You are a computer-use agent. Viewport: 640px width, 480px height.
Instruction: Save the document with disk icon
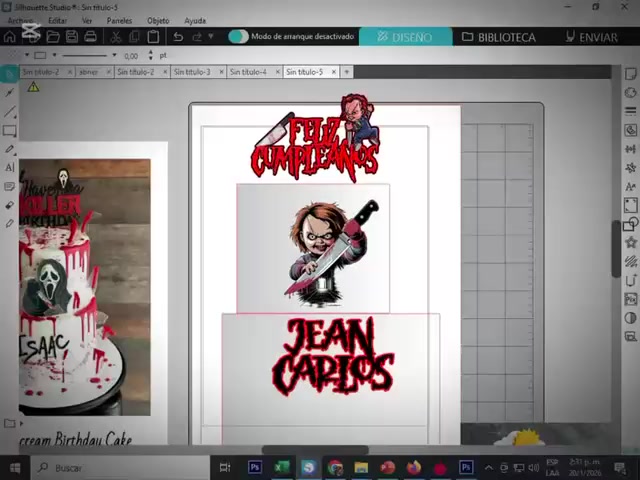(x=72, y=37)
